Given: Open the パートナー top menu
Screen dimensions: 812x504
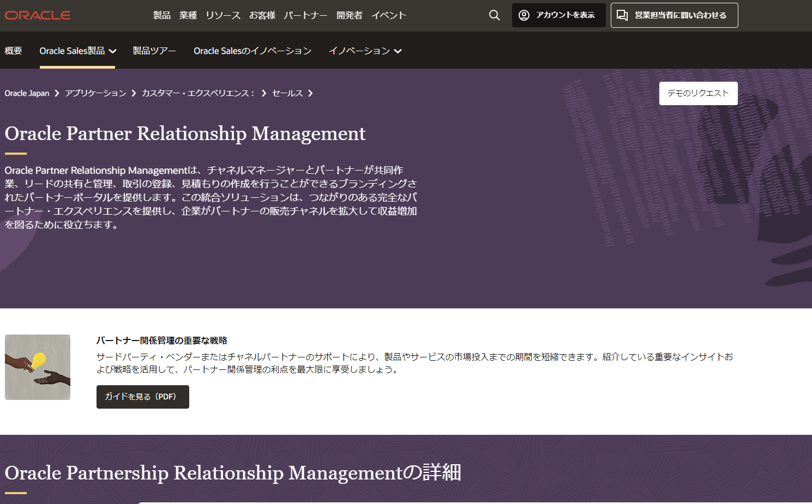Looking at the screenshot, I should tap(305, 15).
